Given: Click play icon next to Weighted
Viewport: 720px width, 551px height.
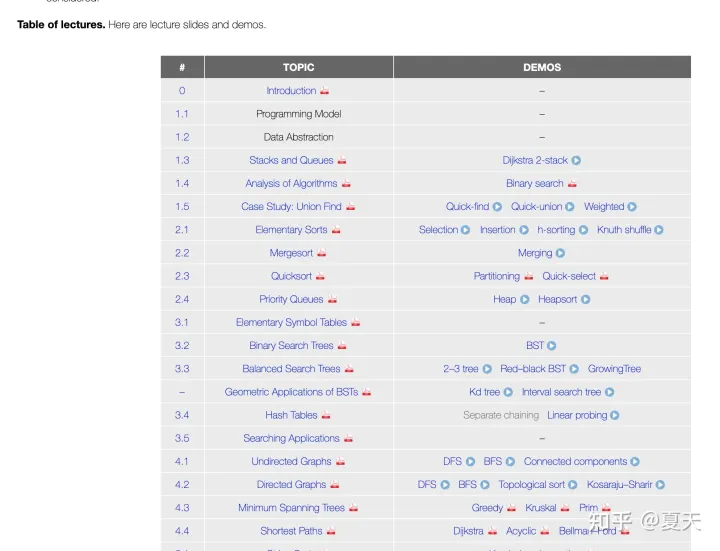Looking at the screenshot, I should point(632,207).
